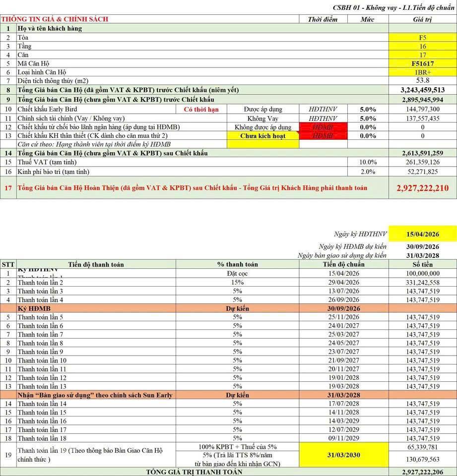Select the "Có thời hạn" red label
This screenshot has height=476, width=457.
click(x=201, y=109)
